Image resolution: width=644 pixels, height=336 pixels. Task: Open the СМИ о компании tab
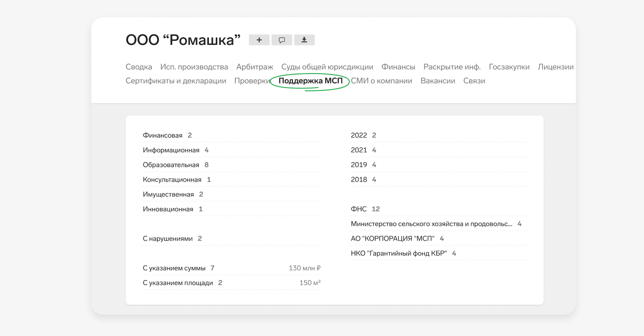click(381, 81)
